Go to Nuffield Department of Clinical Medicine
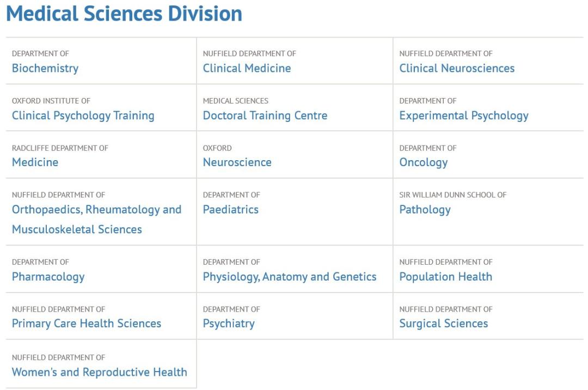This screenshot has height=390, width=588. click(x=247, y=68)
